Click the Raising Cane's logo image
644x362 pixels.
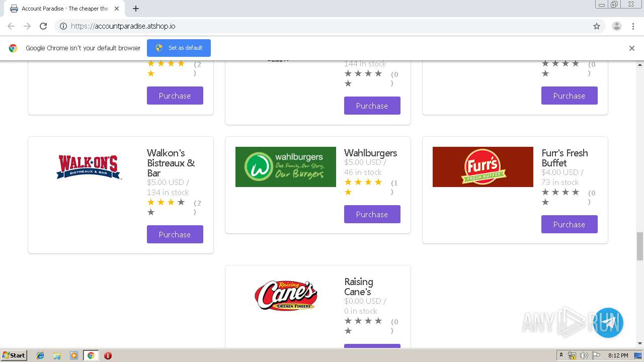coord(286,296)
